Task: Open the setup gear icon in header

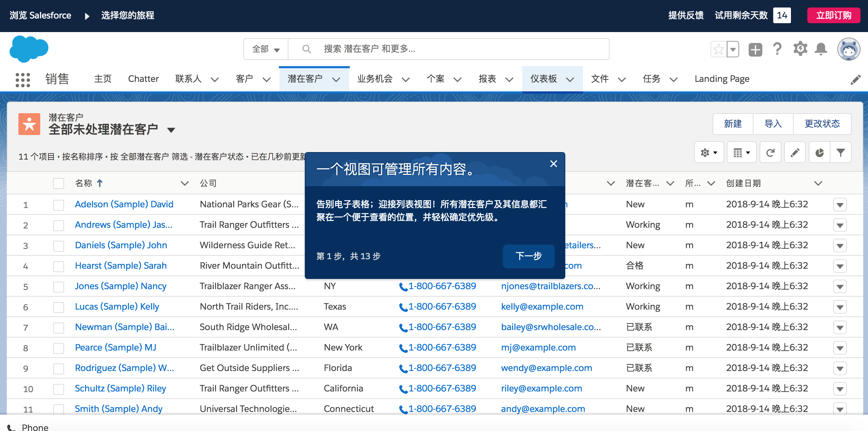Action: [800, 49]
